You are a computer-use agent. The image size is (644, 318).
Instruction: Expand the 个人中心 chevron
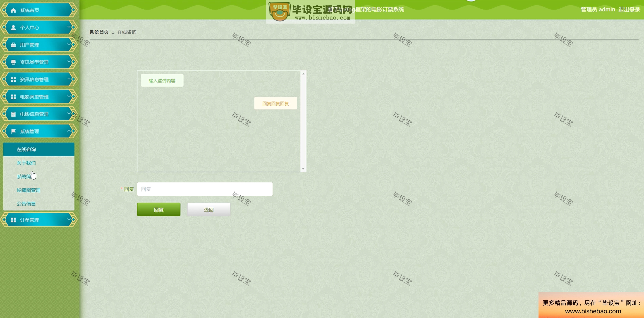69,27
